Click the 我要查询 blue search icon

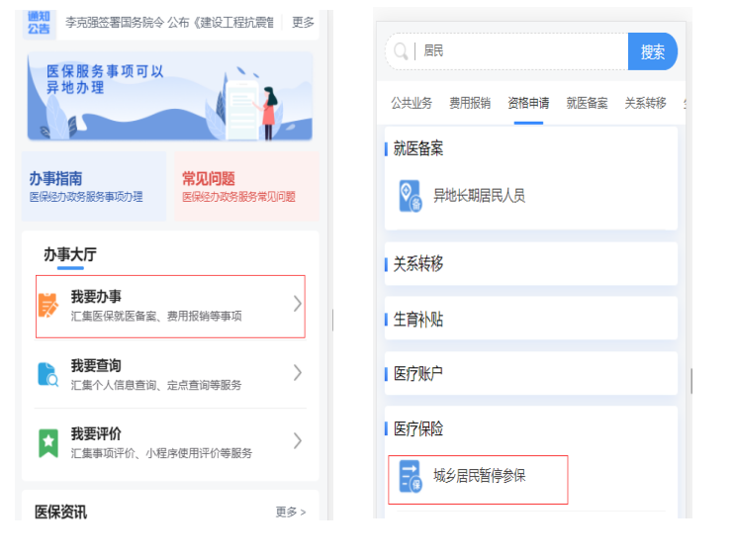point(48,374)
